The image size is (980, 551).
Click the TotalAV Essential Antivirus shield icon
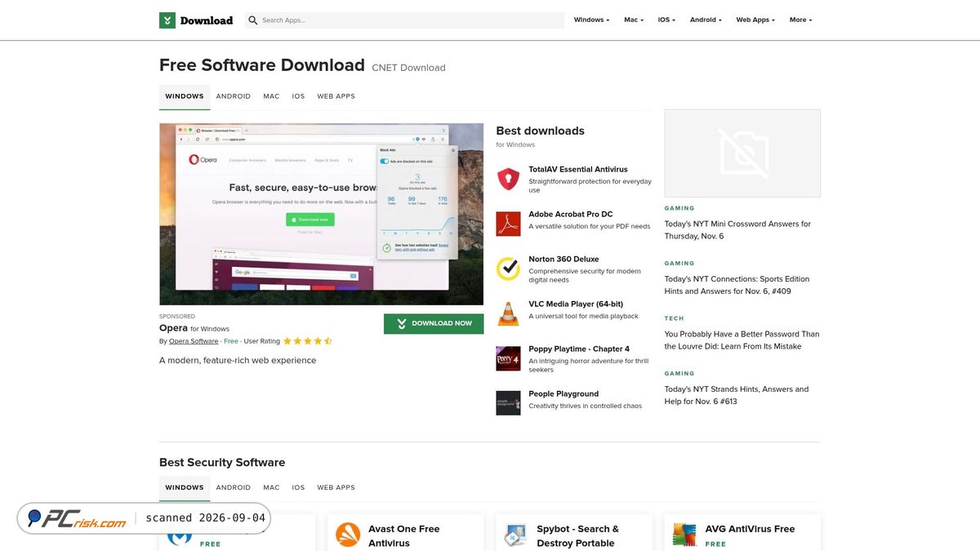click(508, 179)
